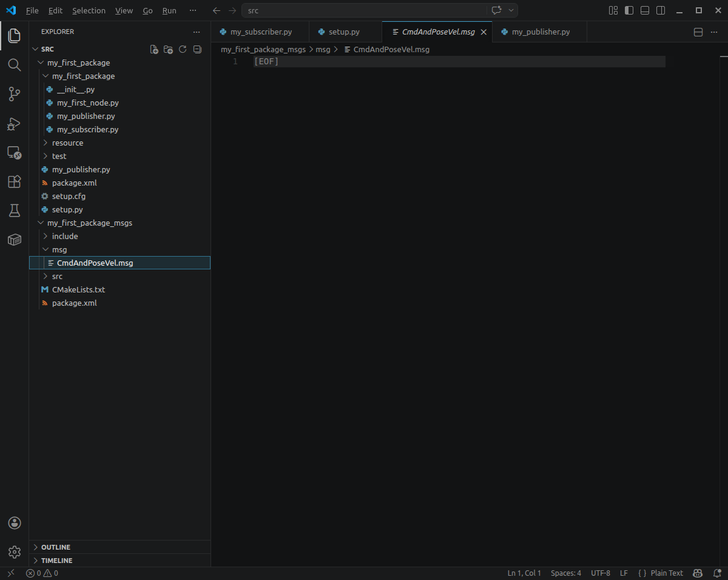The image size is (728, 580).
Task: Open the Testing flask view
Action: click(14, 211)
